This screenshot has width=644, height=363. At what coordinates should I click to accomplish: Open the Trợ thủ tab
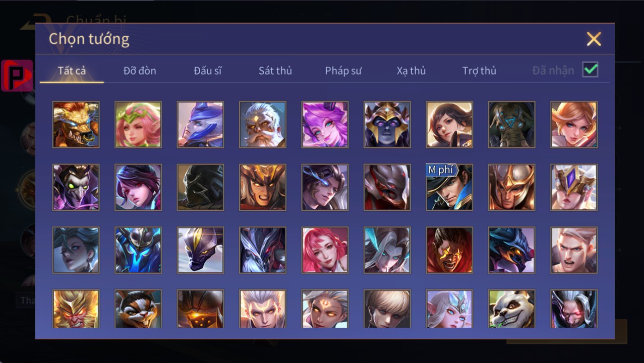pos(479,71)
